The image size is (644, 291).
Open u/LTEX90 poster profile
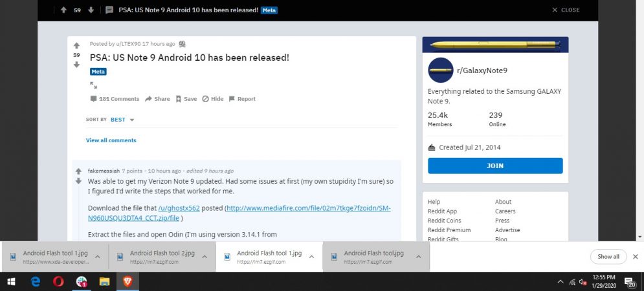tap(128, 44)
